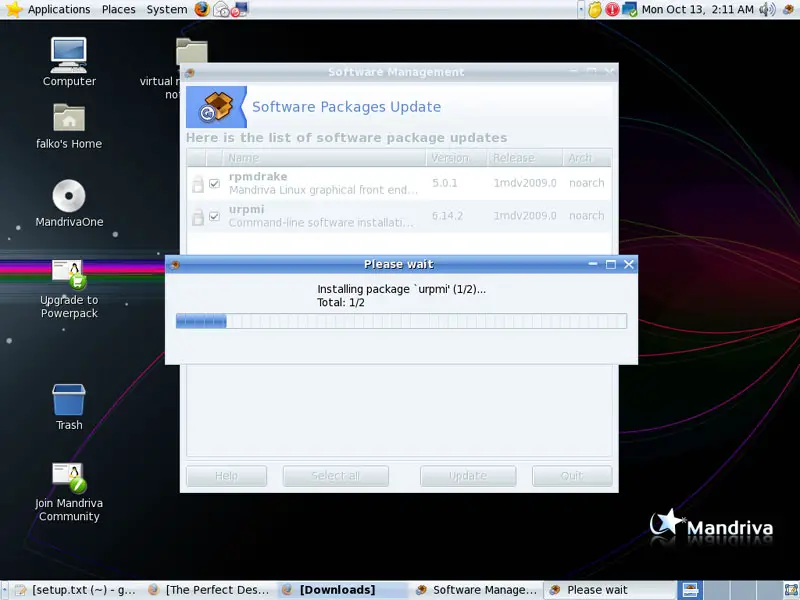Screen dimensions: 800x600
Task: Open falko's Home folder icon
Action: 69,127
